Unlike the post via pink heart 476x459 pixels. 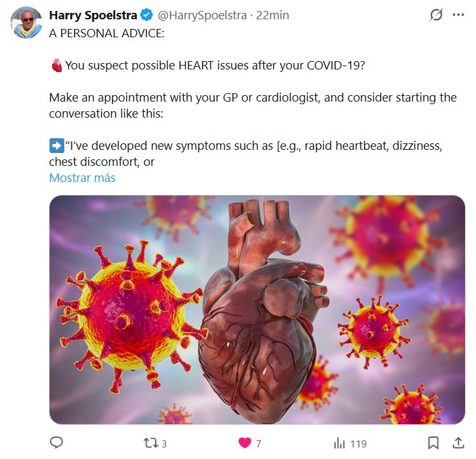point(244,442)
